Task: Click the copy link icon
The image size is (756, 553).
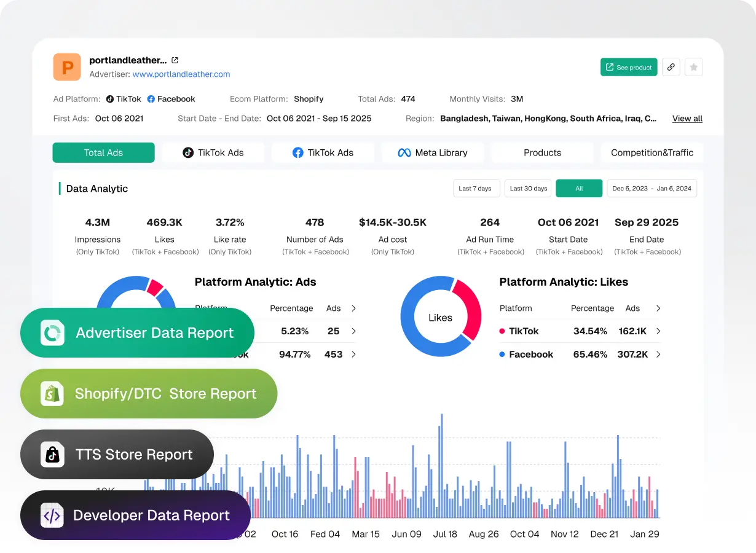Action: (x=671, y=67)
